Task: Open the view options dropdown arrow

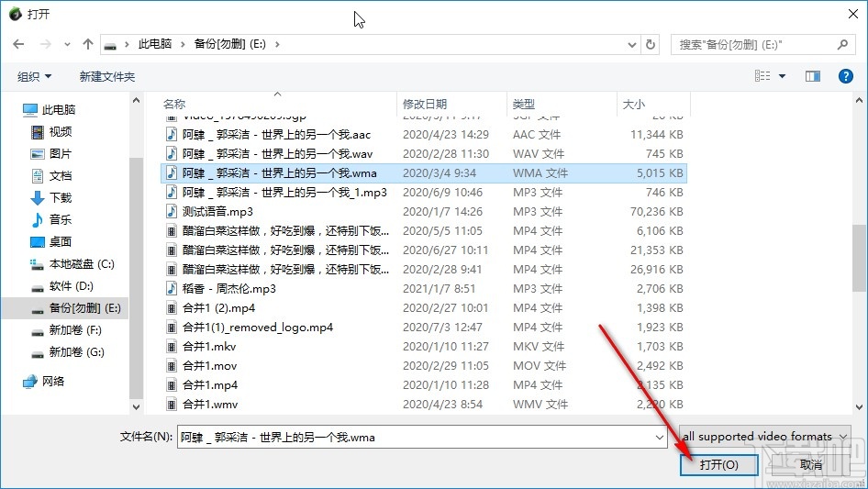Action: tap(782, 76)
